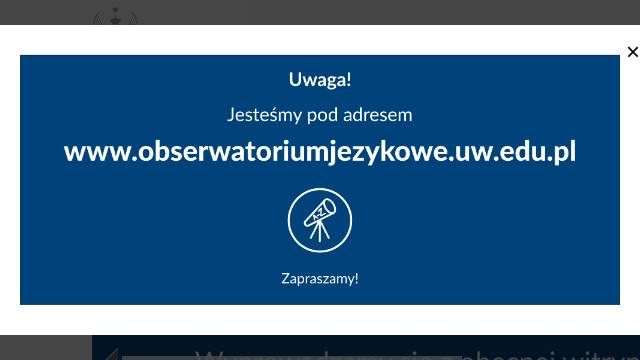Open the www.obserwatoriumjezykowe.uw.edu.pl address
This screenshot has height=360, width=640.
(x=320, y=152)
